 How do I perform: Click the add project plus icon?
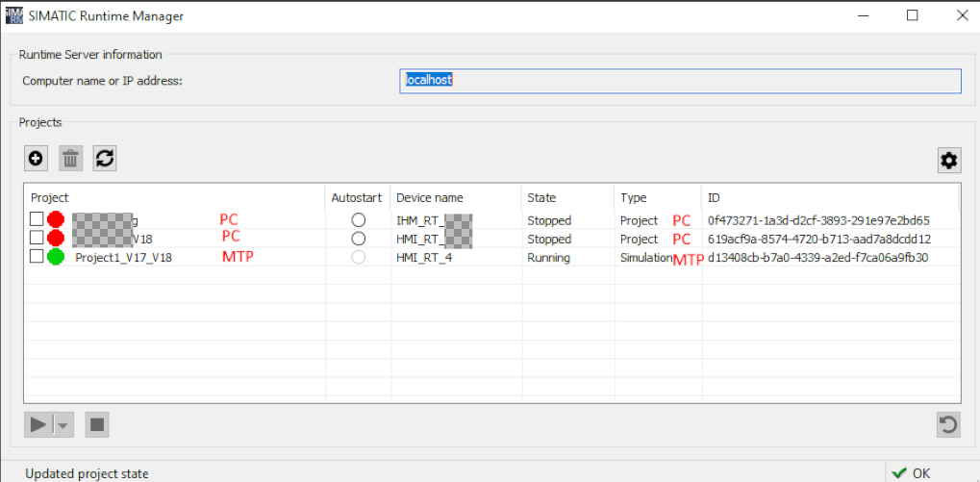tap(37, 159)
